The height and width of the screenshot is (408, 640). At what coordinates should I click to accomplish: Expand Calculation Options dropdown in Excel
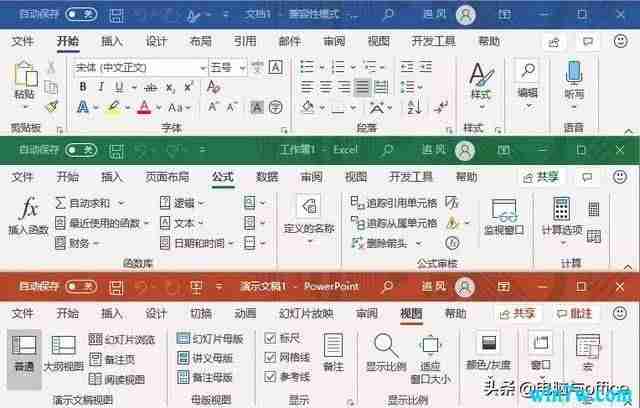click(x=563, y=243)
